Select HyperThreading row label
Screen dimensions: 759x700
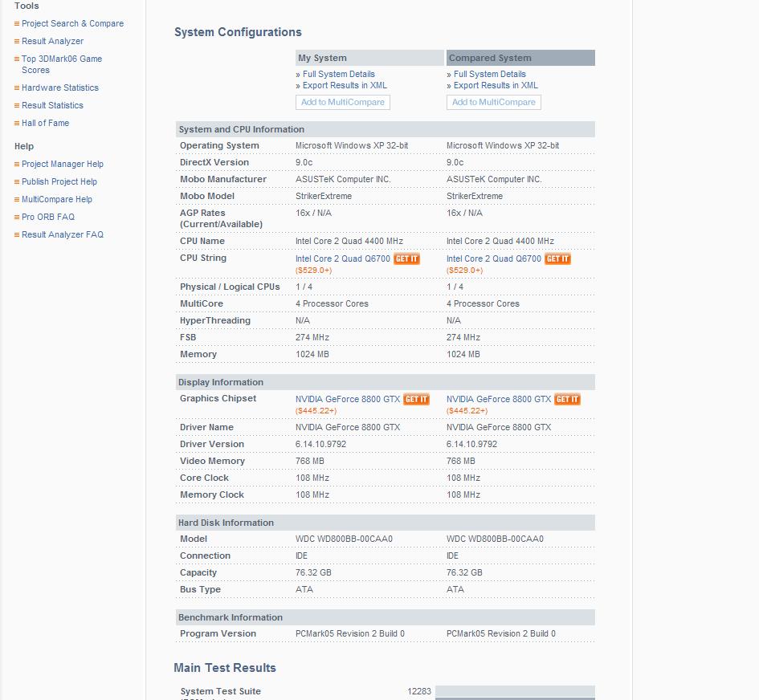[215, 321]
